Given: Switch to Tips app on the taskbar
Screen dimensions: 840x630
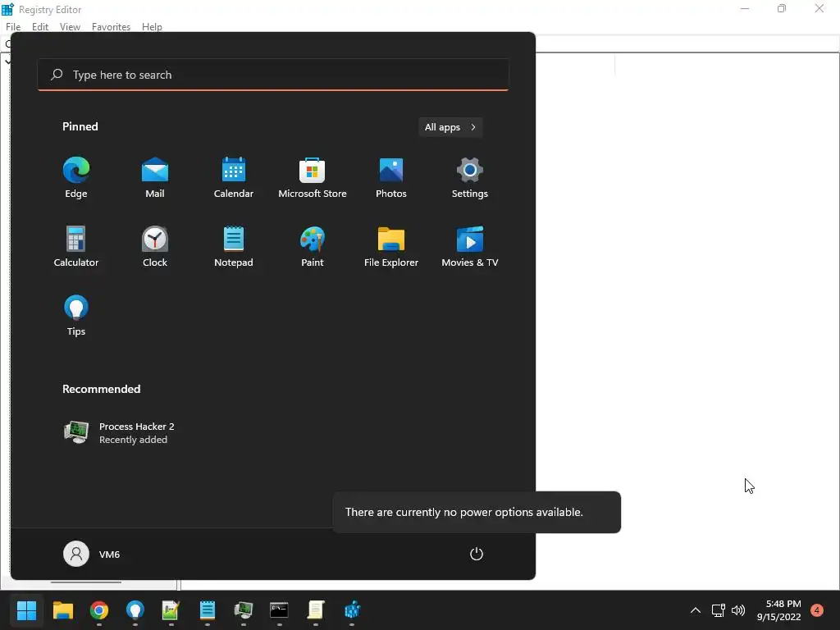Looking at the screenshot, I should click(135, 610).
